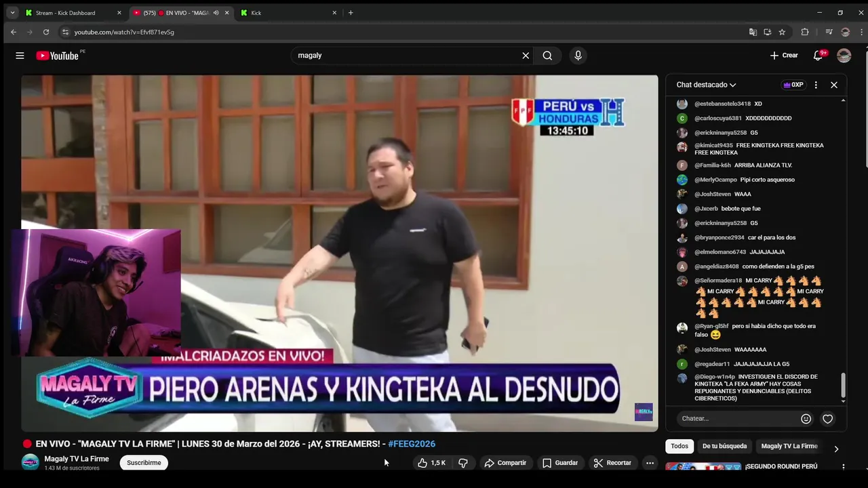This screenshot has width=868, height=488.
Task: Click @angeldiaz8408 chat message
Action: click(755, 266)
